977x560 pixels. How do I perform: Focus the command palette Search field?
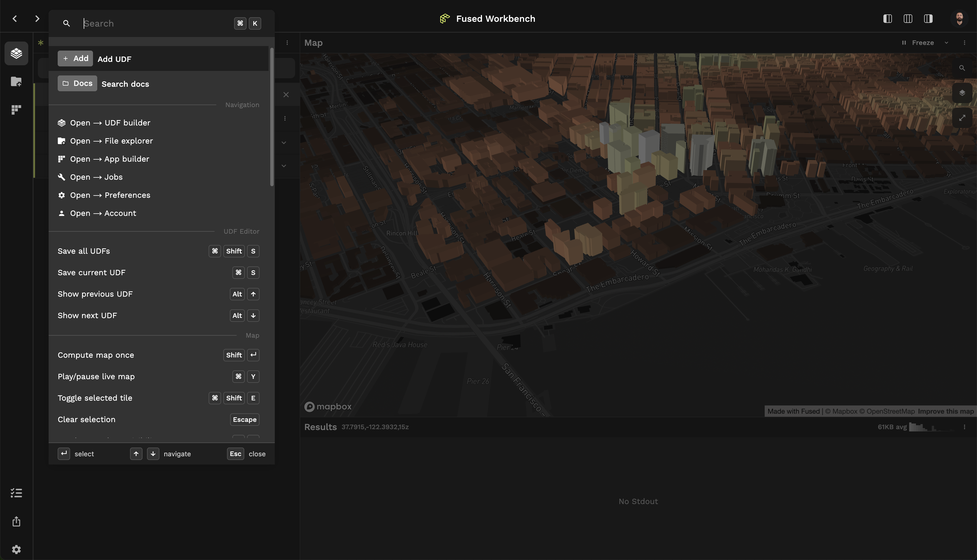pyautogui.click(x=156, y=23)
